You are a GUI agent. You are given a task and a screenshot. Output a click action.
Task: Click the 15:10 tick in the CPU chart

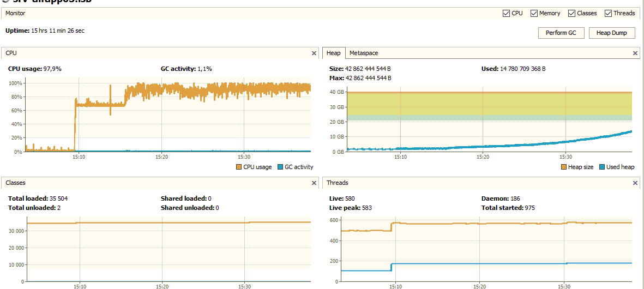tap(79, 157)
